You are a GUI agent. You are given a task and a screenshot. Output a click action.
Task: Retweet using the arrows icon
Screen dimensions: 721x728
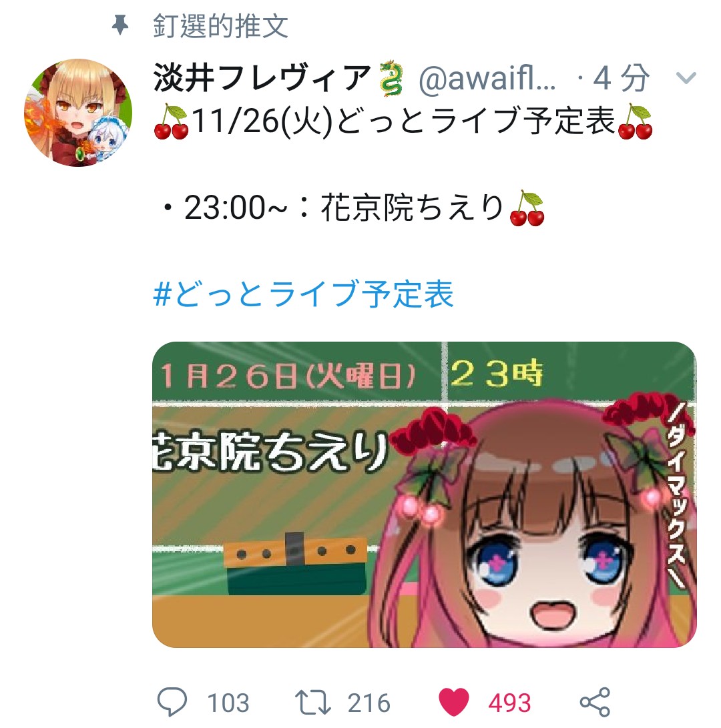313,702
